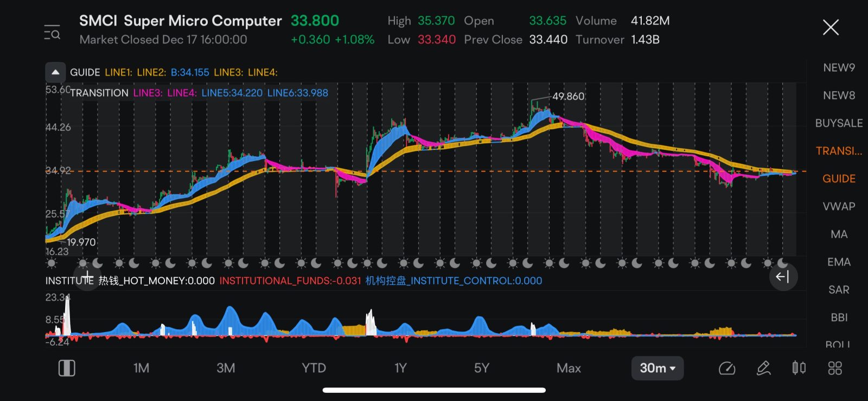Select the NEW8 indicator

point(839,96)
